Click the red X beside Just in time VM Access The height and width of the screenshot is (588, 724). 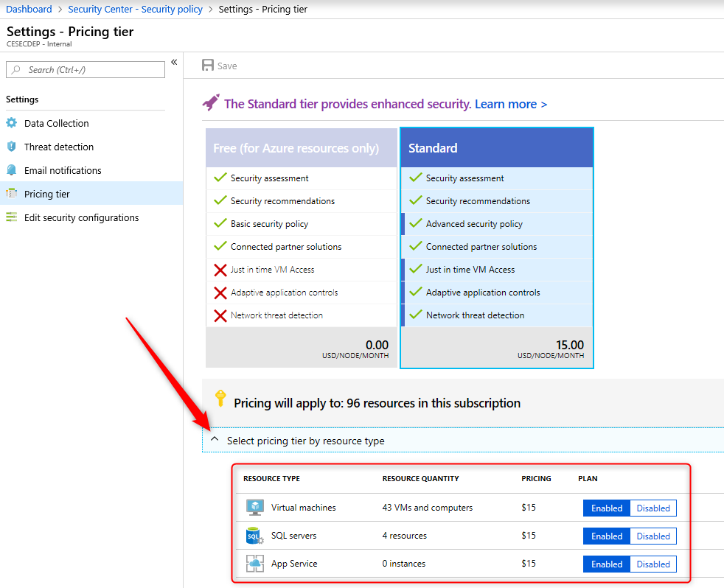(x=220, y=270)
